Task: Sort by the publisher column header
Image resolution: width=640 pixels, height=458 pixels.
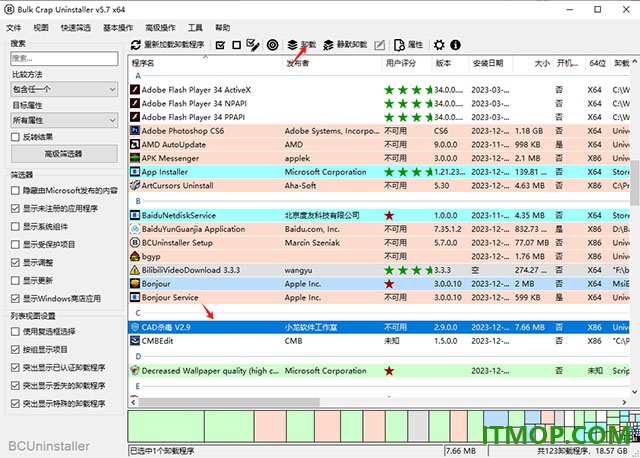Action: 332,63
